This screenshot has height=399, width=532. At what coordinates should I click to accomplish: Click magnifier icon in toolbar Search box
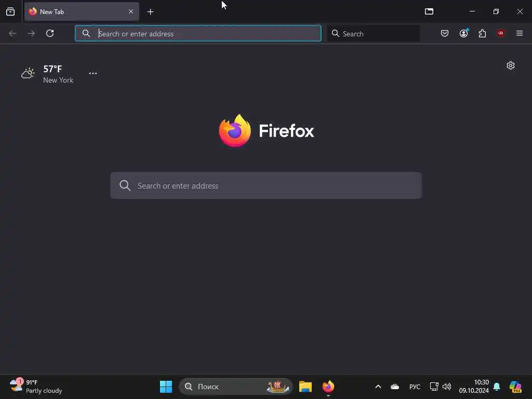pyautogui.click(x=335, y=33)
